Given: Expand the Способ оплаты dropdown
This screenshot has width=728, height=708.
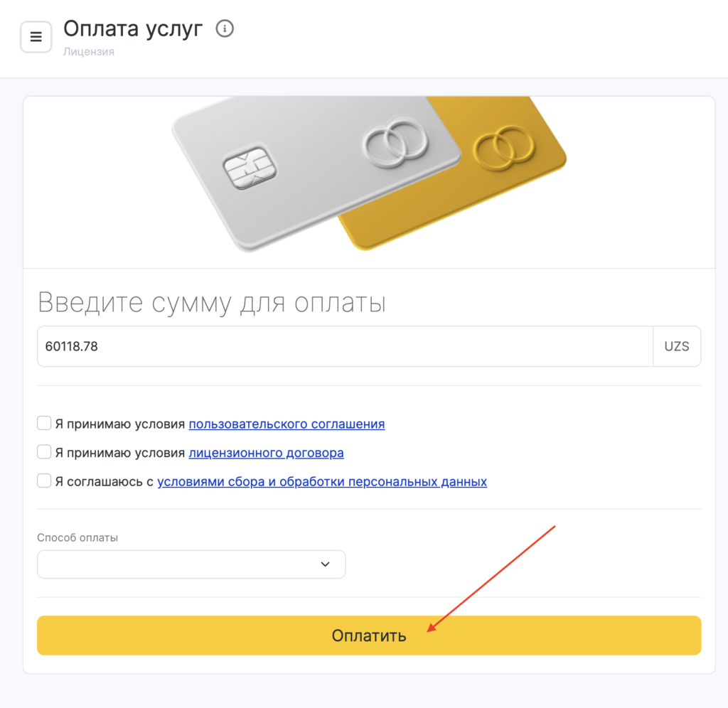Looking at the screenshot, I should tap(191, 564).
